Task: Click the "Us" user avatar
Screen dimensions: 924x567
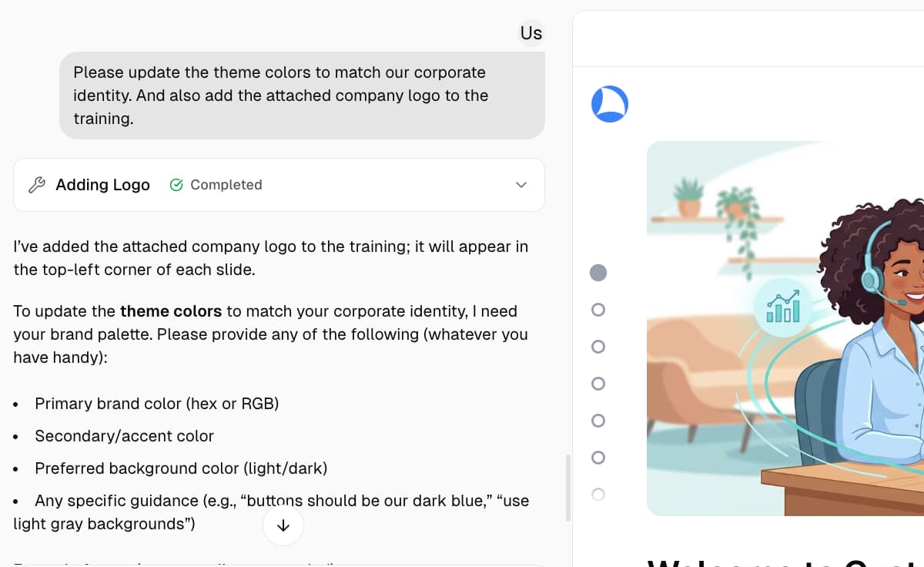Action: click(x=531, y=33)
